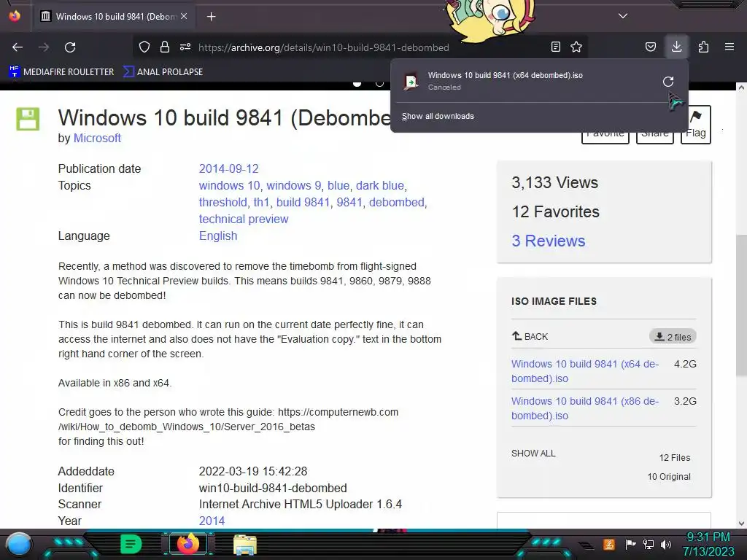Open the orange Java tray icon

[609, 544]
